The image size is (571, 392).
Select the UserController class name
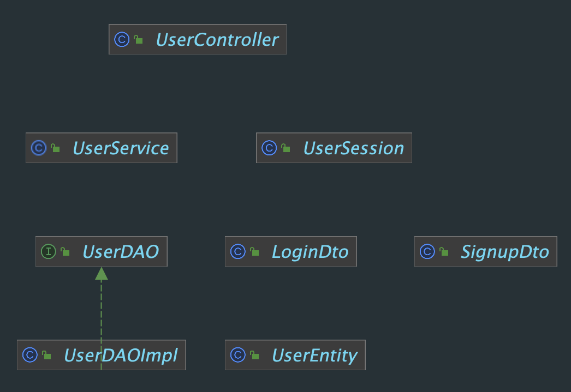[217, 40]
